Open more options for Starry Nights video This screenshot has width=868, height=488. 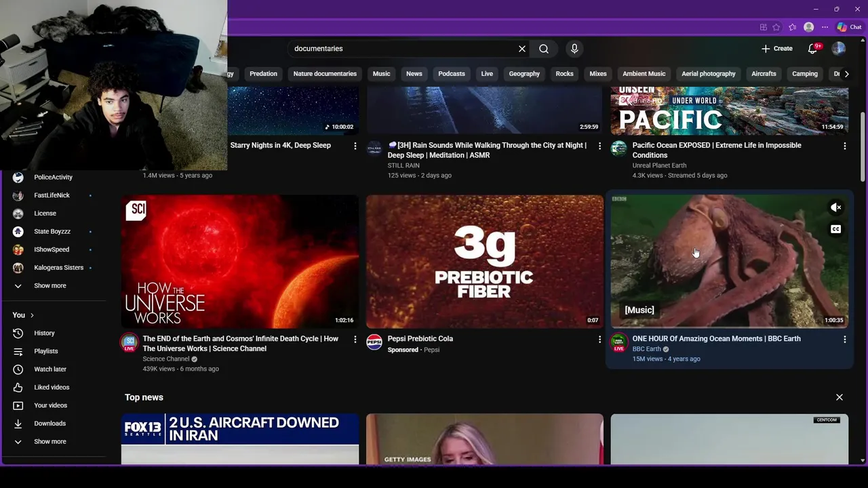(355, 146)
